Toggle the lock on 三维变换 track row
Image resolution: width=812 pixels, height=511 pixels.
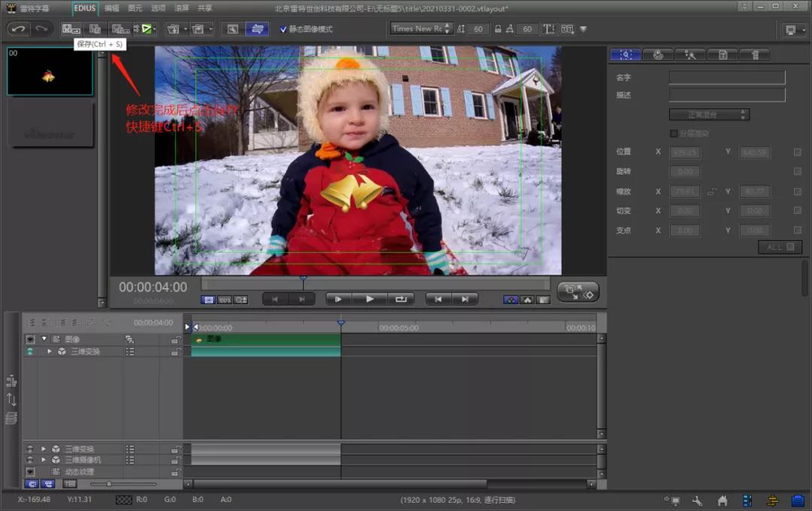(x=176, y=352)
